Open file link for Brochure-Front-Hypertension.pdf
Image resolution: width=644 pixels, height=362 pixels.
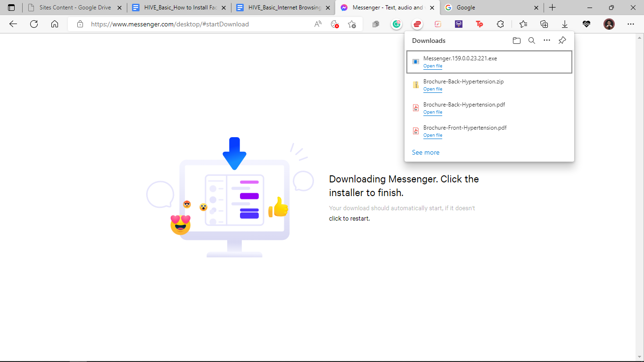point(433,135)
